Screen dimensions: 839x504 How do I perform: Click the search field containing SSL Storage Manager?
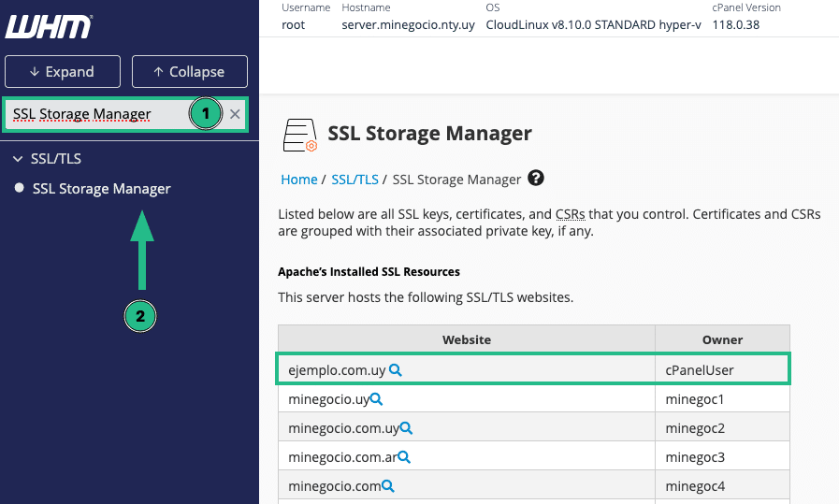[x=94, y=115]
